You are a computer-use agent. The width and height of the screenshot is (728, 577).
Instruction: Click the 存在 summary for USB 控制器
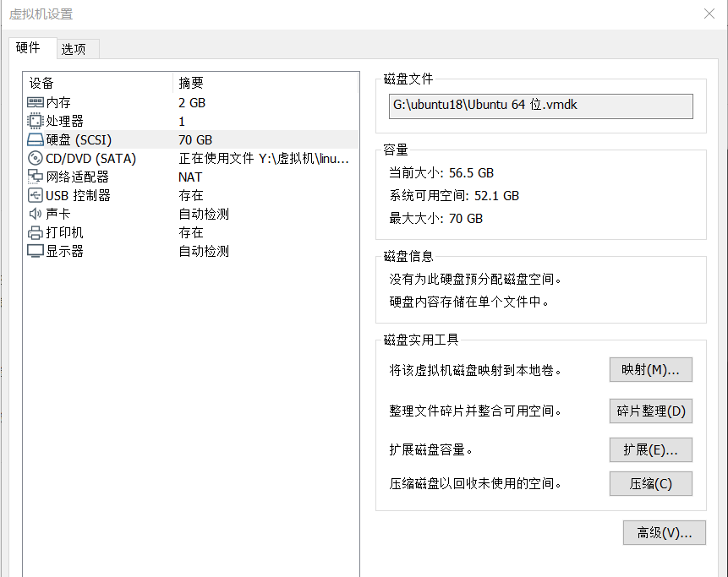191,195
